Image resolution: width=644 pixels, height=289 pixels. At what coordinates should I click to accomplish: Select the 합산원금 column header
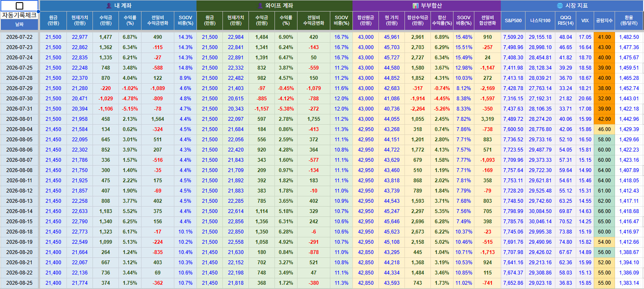click(x=366, y=20)
